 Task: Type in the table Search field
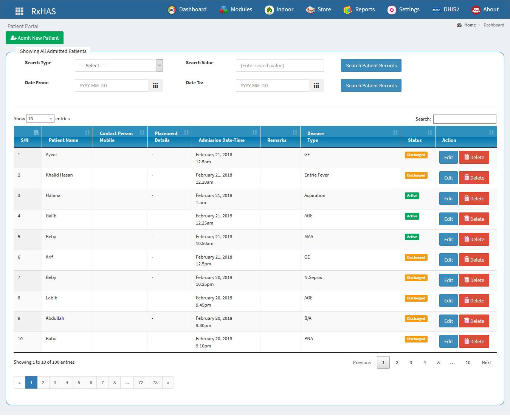click(465, 119)
